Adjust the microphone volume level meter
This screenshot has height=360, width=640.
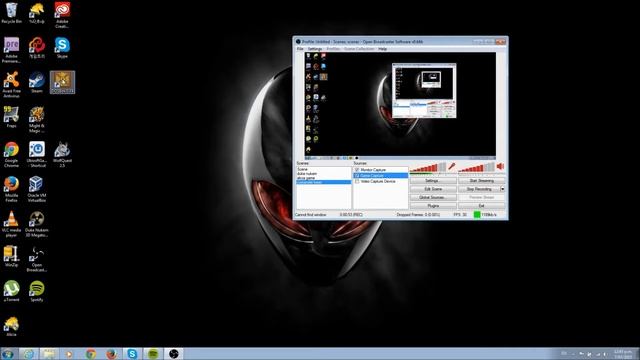point(428,167)
